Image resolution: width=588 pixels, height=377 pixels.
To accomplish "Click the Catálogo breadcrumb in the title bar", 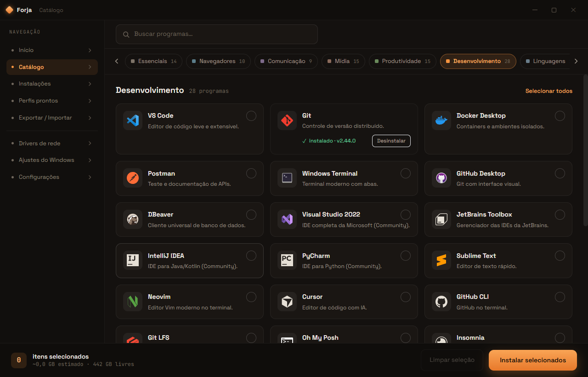I will [x=51, y=10].
